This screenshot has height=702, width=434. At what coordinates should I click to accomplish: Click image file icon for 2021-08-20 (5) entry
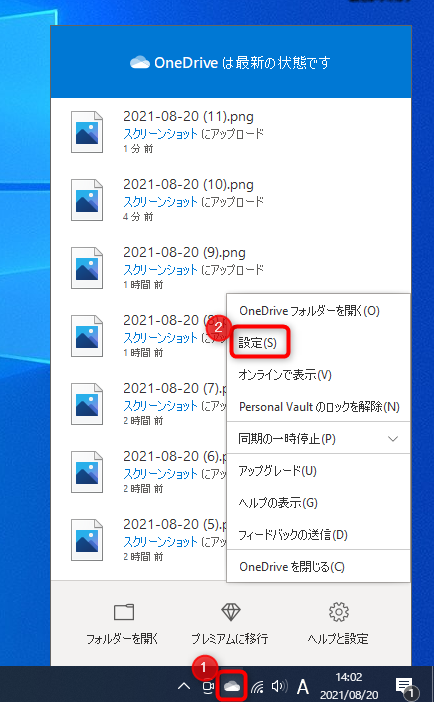87,540
